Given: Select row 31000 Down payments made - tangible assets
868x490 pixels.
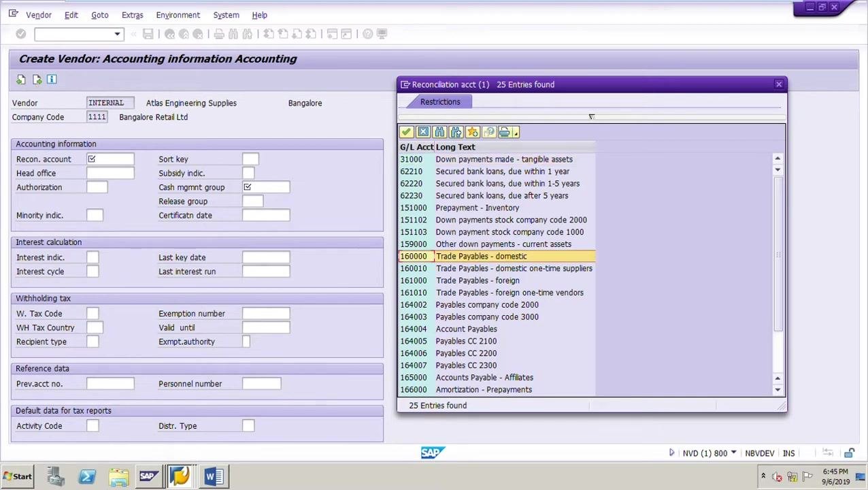Looking at the screenshot, I should 497,159.
